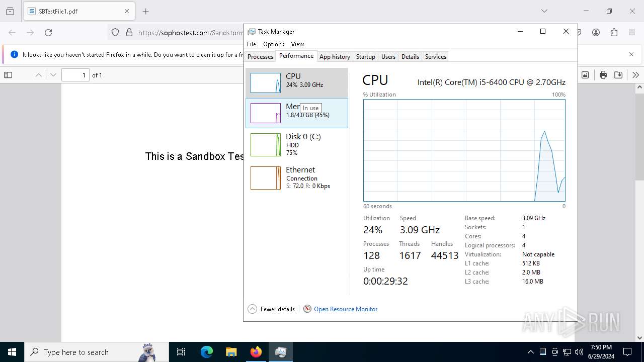Dismiss the Firefox cleanup notification

pyautogui.click(x=631, y=54)
